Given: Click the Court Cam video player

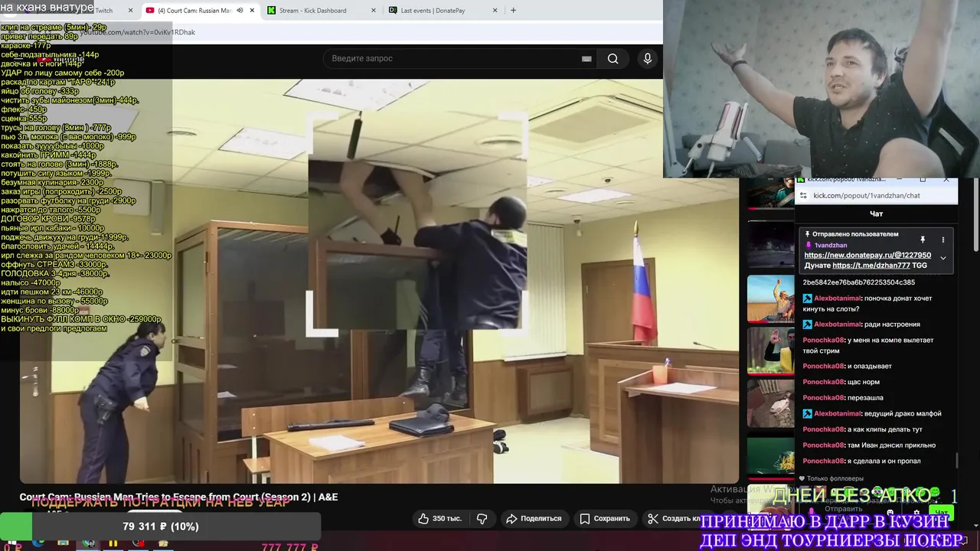Looking at the screenshot, I should coord(379,281).
